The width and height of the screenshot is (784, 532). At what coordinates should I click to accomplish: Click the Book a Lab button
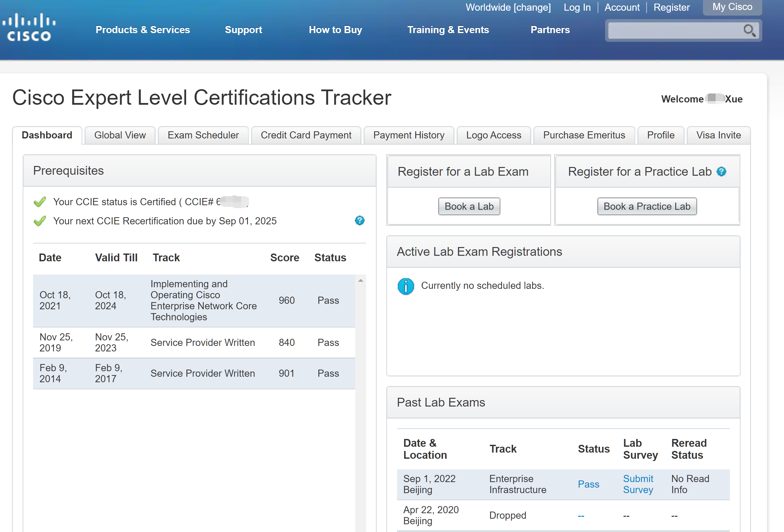pos(469,206)
